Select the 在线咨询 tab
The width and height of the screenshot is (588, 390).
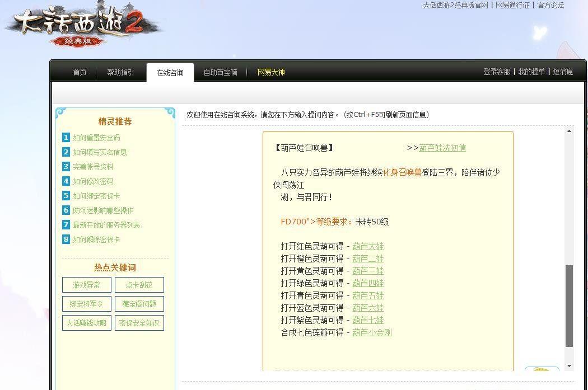(170, 72)
